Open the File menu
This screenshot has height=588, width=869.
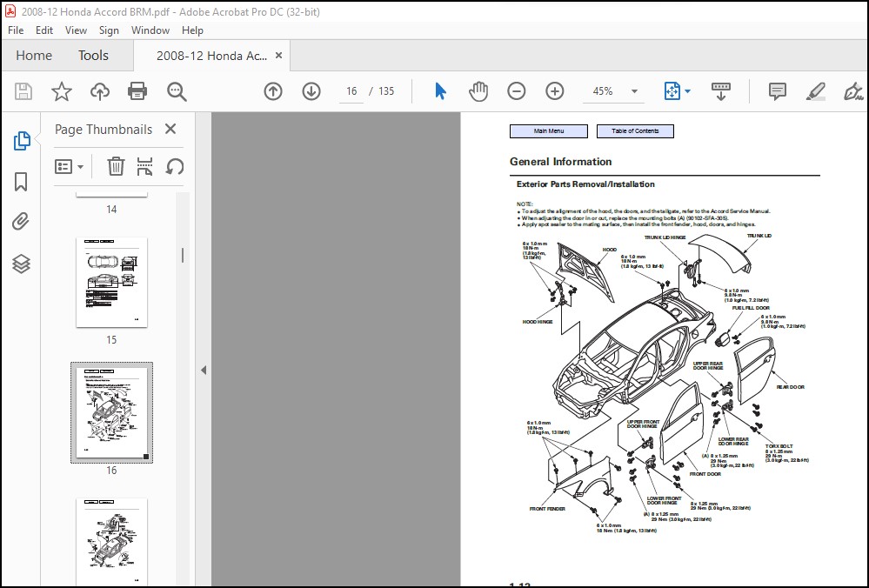point(16,30)
